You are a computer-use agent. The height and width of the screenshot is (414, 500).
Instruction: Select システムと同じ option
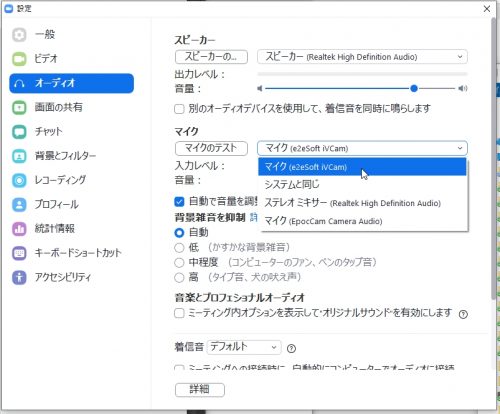coord(362,185)
